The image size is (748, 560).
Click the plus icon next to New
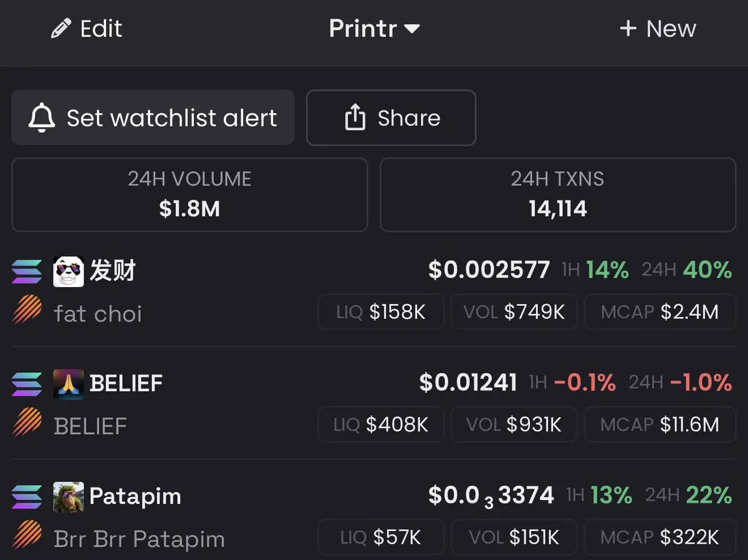(628, 29)
